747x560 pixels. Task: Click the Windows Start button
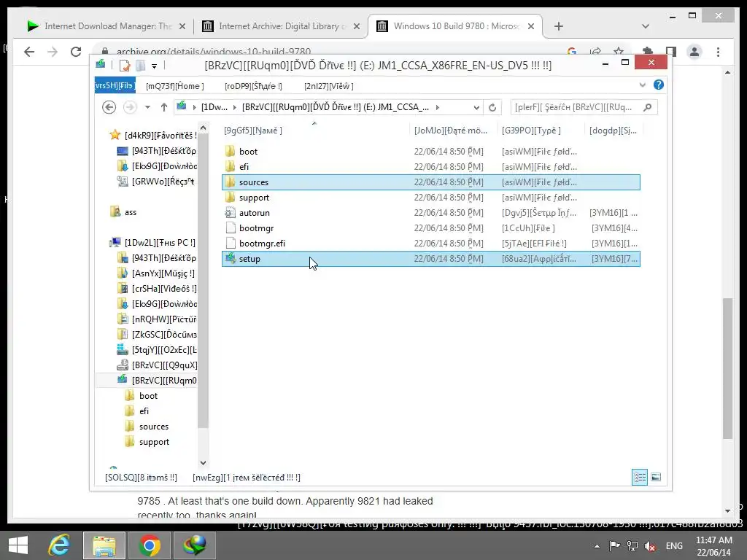[18, 545]
